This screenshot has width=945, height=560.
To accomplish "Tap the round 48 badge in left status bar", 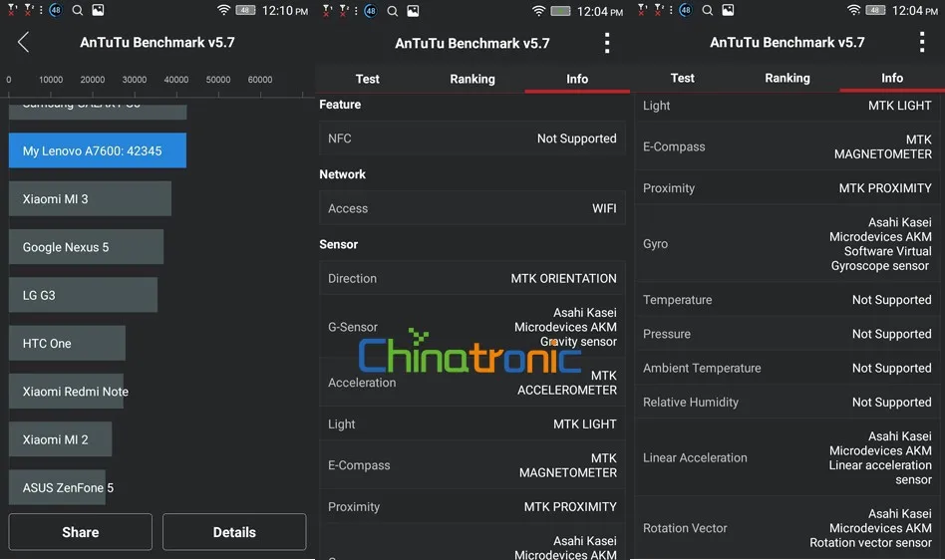I will click(56, 10).
